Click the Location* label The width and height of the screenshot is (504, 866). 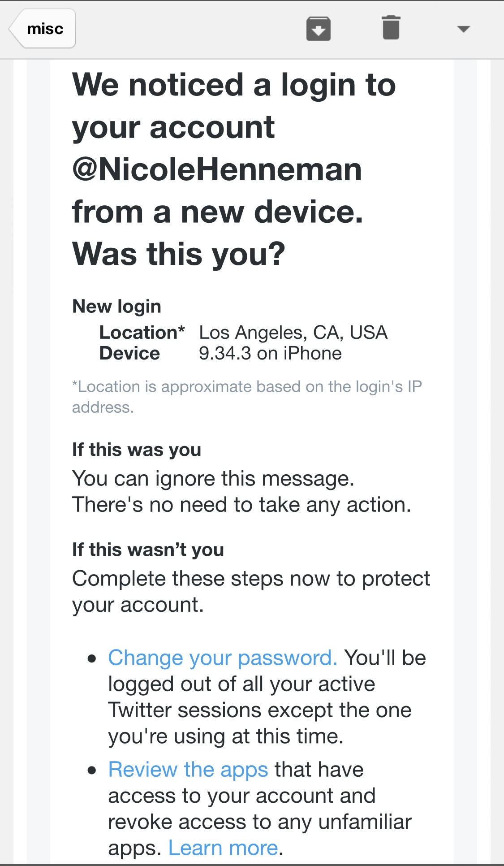142,333
